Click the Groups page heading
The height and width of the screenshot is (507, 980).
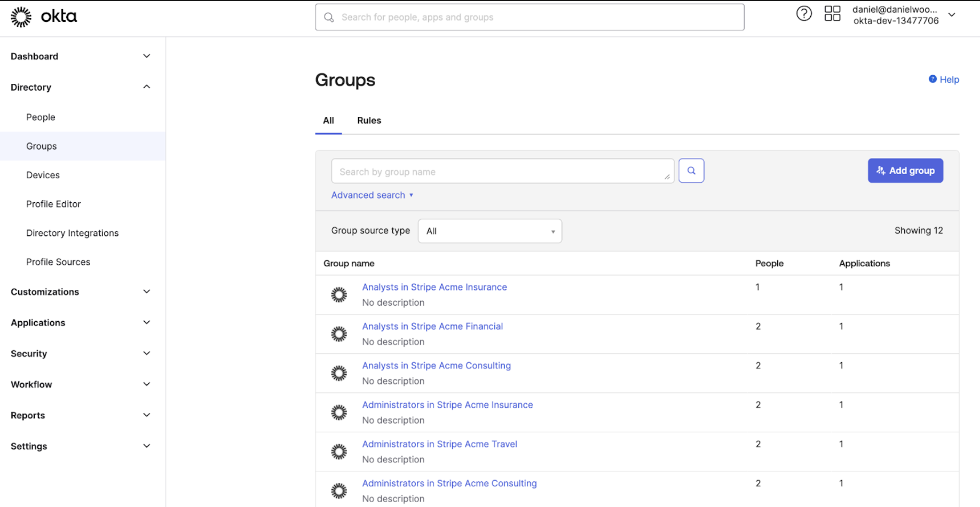click(345, 80)
